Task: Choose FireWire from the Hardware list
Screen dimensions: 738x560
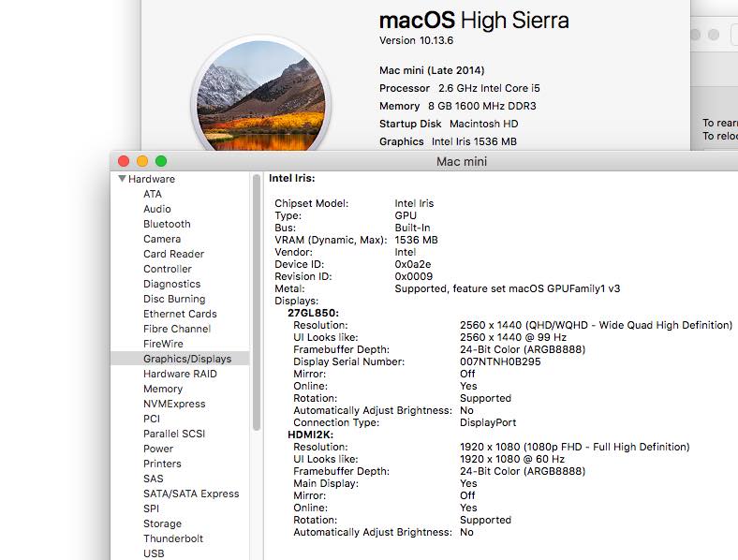Action: pos(163,344)
